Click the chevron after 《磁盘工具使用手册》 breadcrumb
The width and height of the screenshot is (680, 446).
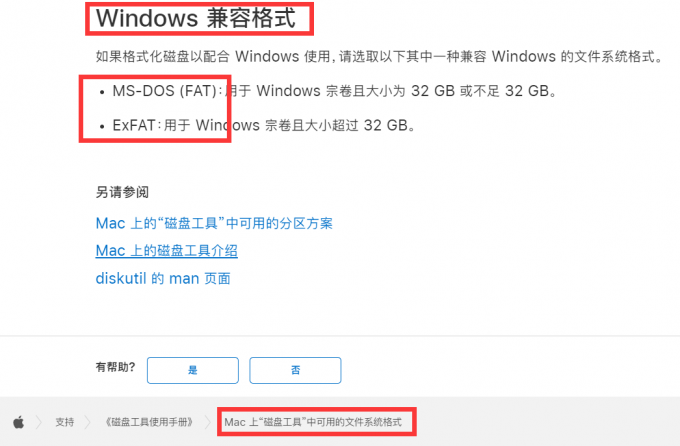point(208,422)
